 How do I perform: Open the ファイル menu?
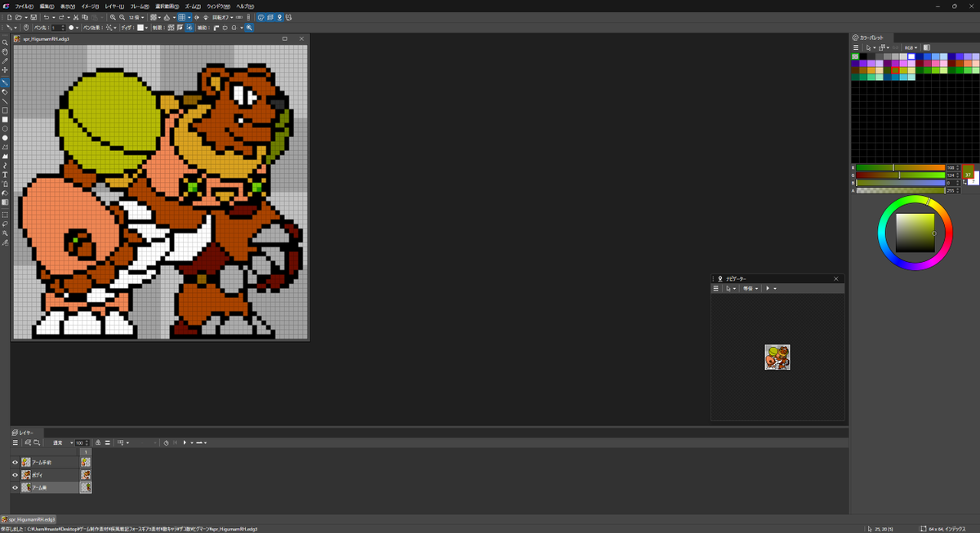(x=24, y=6)
